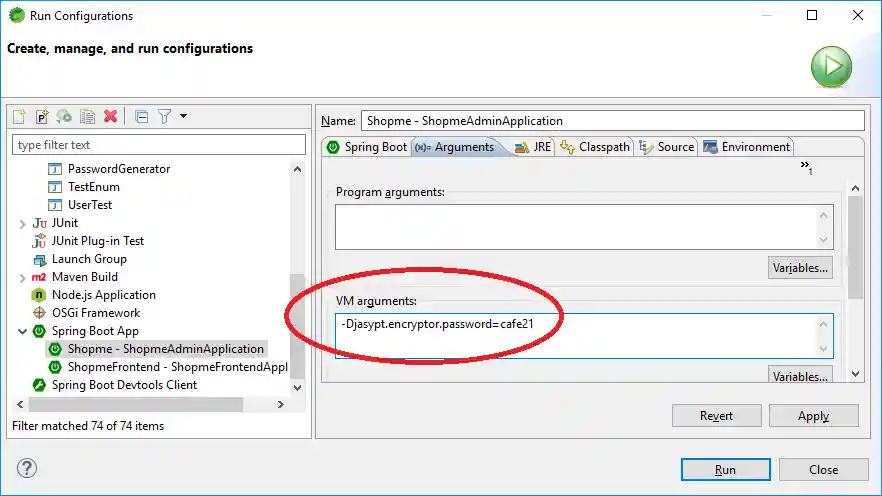882x496 pixels.
Task: Click the Duplicate launch configuration icon
Action: pos(87,116)
